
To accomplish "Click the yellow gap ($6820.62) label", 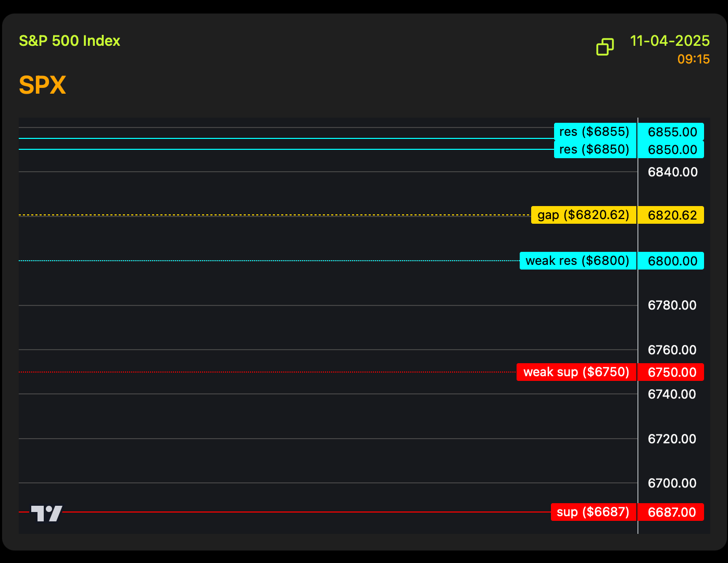I will click(583, 215).
